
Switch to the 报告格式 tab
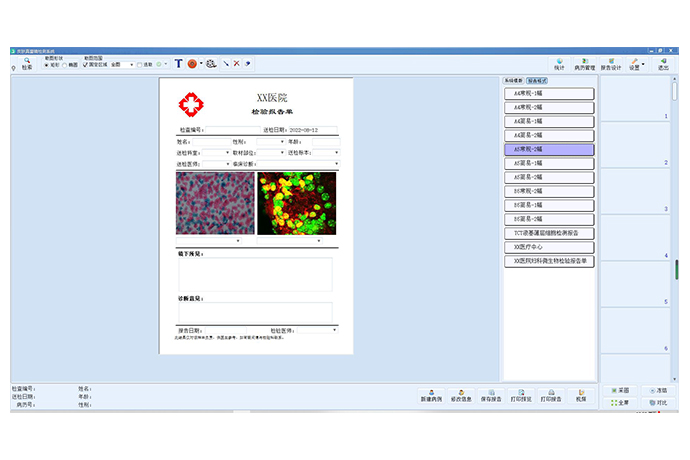pyautogui.click(x=537, y=80)
